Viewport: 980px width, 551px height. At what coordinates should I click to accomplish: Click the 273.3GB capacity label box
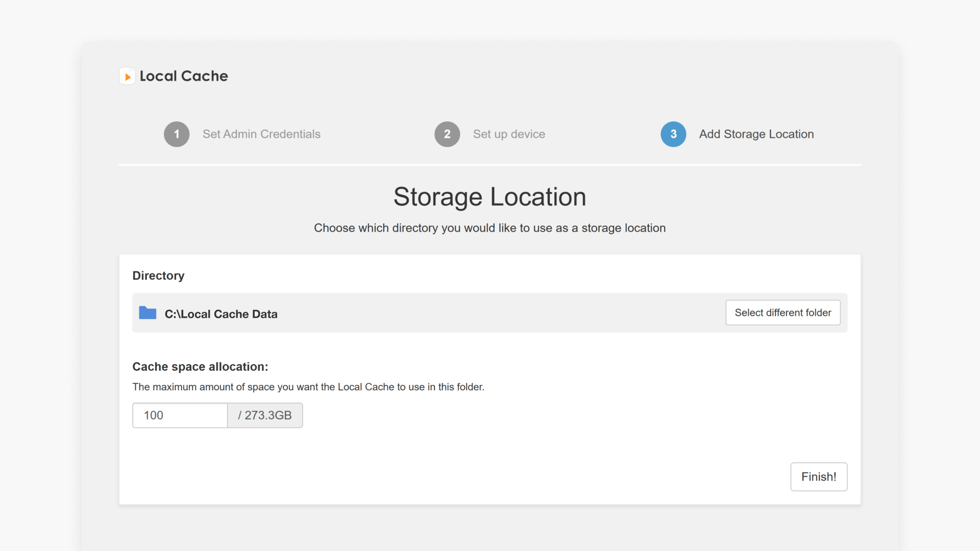point(265,415)
